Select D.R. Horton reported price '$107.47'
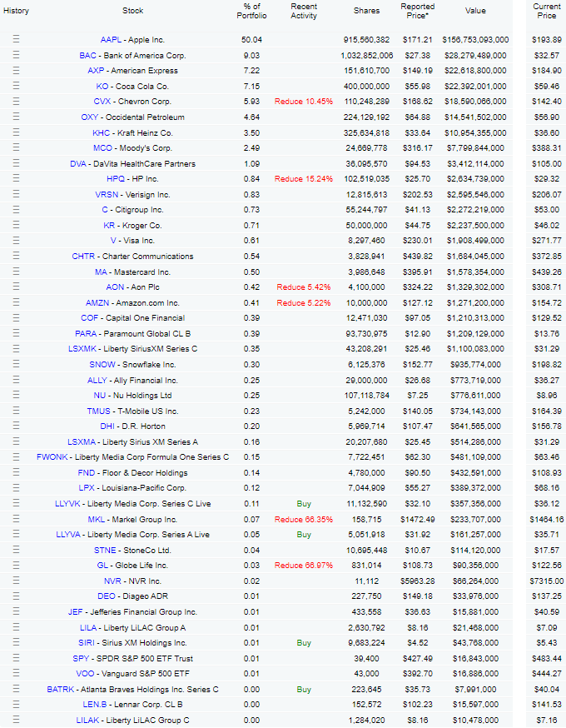Screen dimensions: 566x728 418,426
